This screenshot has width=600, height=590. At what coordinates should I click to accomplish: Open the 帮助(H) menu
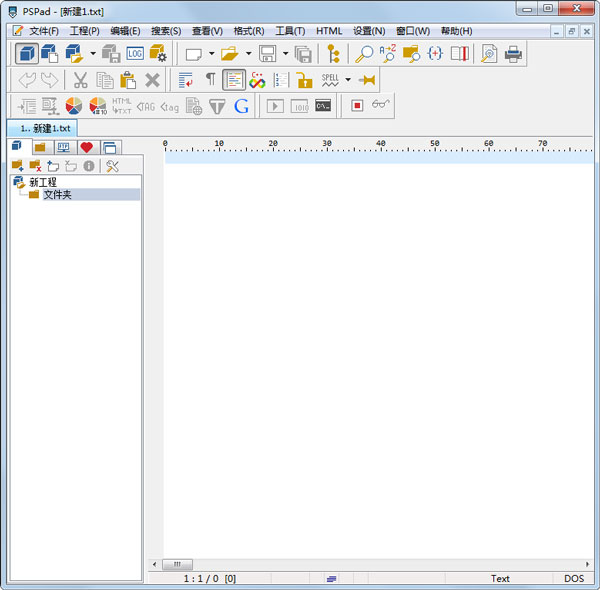tap(457, 31)
